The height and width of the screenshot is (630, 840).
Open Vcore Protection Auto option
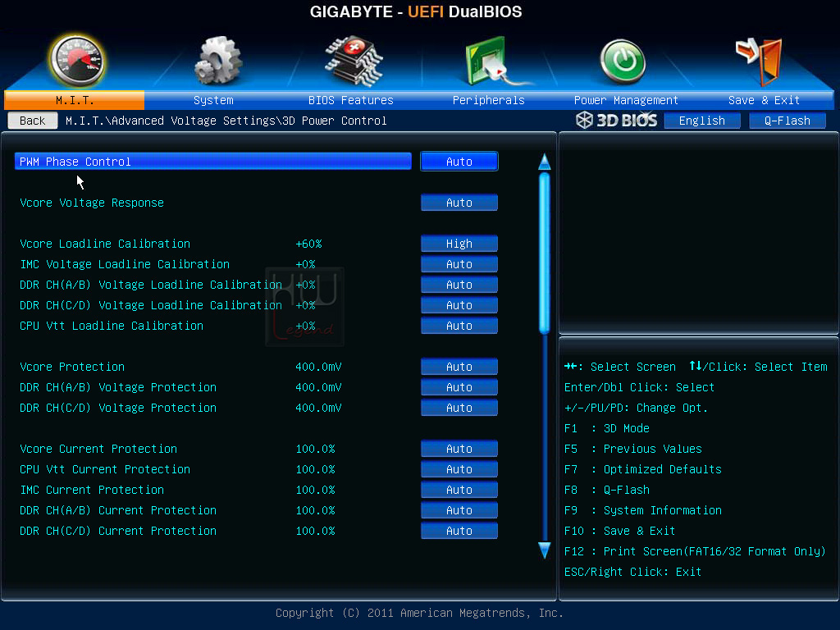[459, 367]
